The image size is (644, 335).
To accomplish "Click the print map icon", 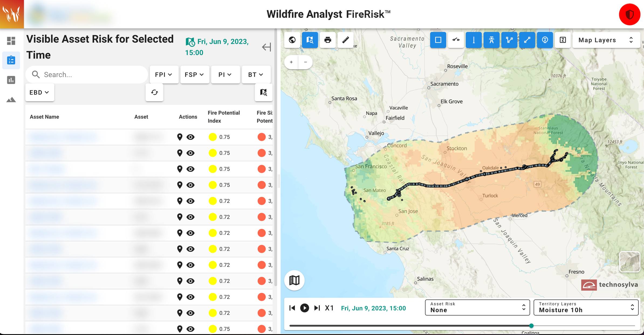I will 327,40.
